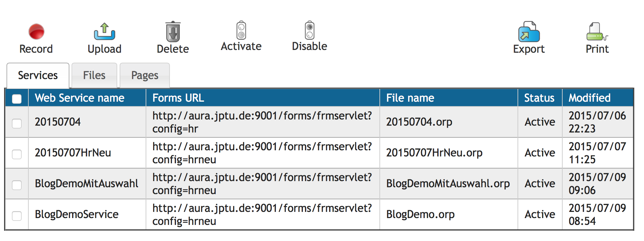Select the 20150707HrNeu row checkbox
Screen dimensions: 644x241
(17, 154)
